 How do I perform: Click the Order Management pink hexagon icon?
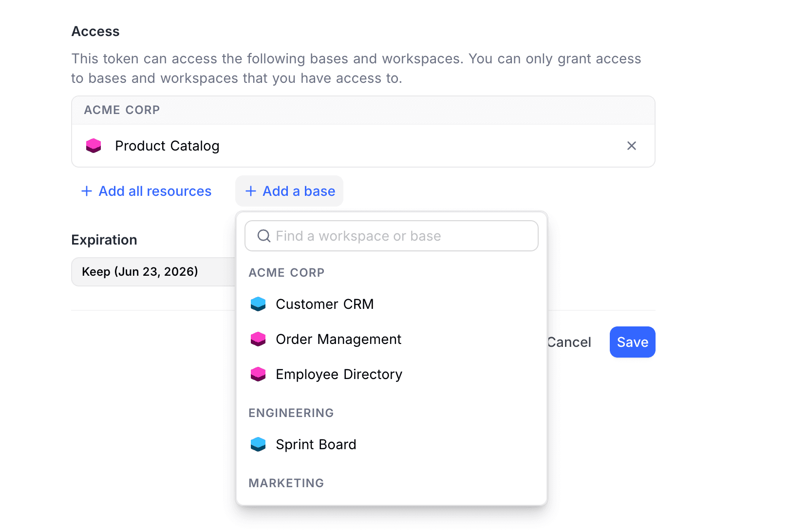(259, 339)
